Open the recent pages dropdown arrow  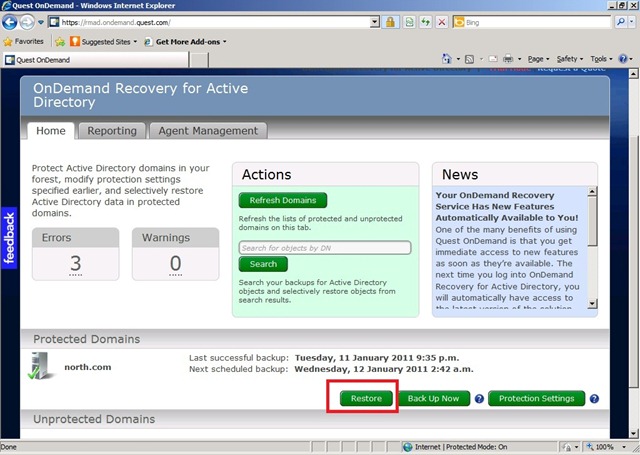pyautogui.click(x=40, y=22)
